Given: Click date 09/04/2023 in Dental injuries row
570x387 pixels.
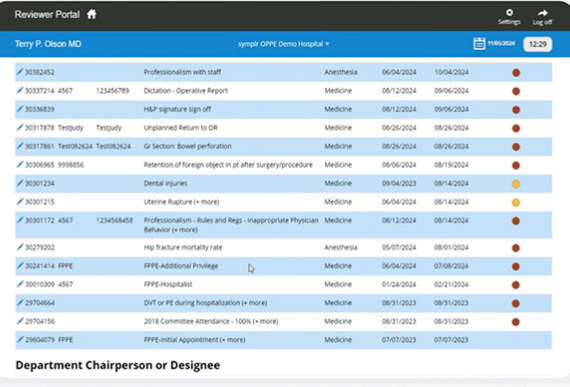Looking at the screenshot, I should 399,183.
